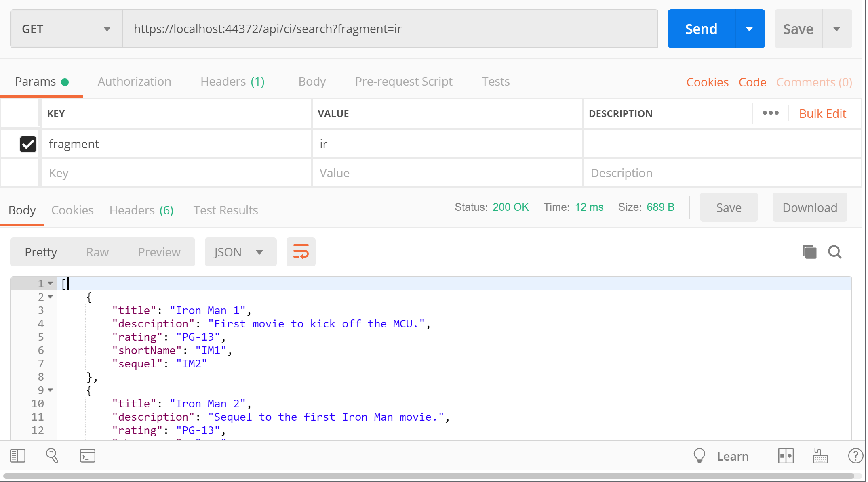Select the Authorization tab
The image size is (868, 482).
click(x=134, y=81)
